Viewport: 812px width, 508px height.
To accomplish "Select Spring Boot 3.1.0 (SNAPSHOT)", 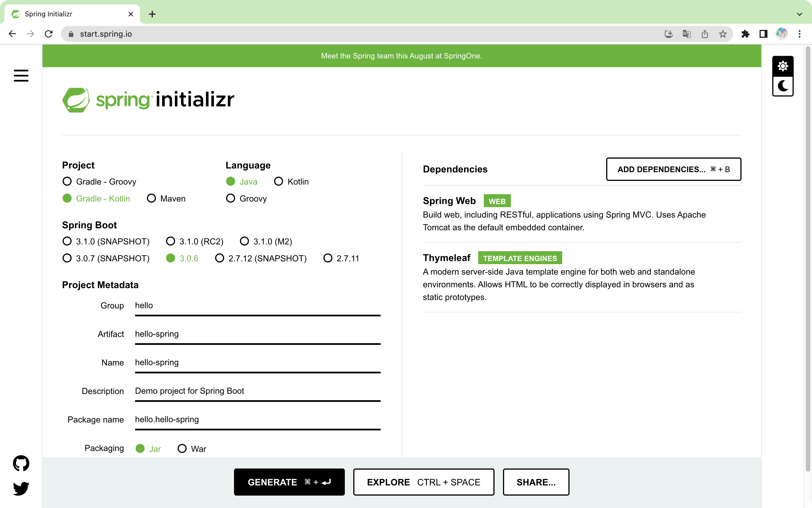I will click(106, 242).
